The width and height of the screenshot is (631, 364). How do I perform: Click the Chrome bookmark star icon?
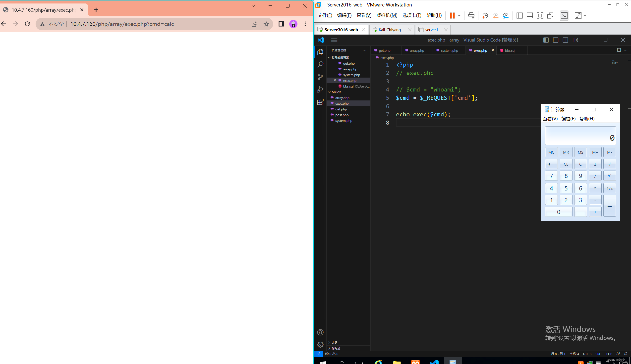[266, 24]
